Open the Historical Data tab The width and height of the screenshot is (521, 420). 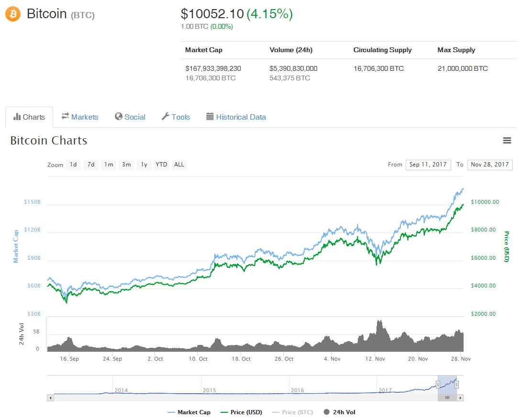(236, 117)
